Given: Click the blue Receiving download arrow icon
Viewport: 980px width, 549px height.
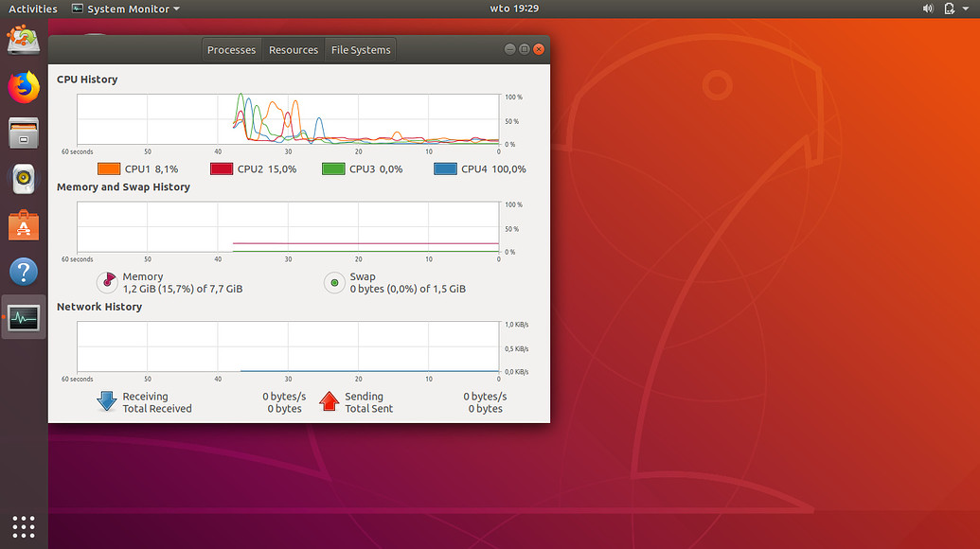Looking at the screenshot, I should 107,402.
